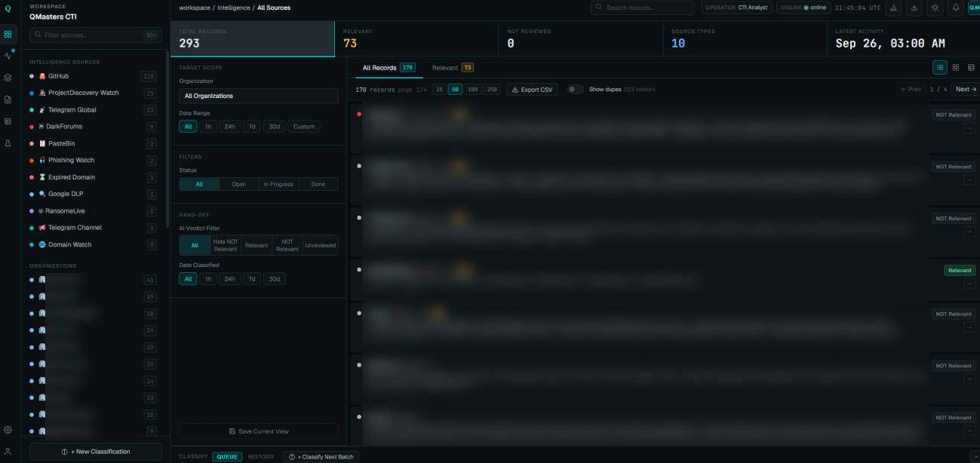Image resolution: width=980 pixels, height=463 pixels.
Task: Select the Expired Domain source
Action: pyautogui.click(x=93, y=177)
